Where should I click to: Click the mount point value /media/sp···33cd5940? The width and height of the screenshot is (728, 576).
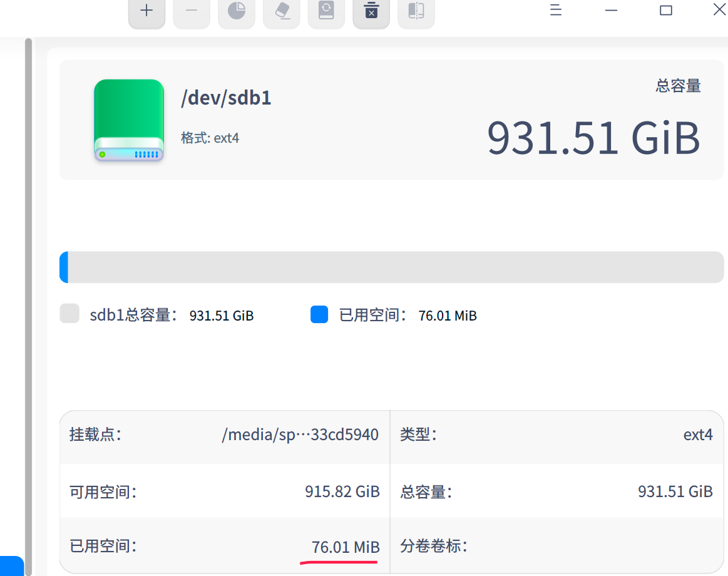click(x=300, y=435)
